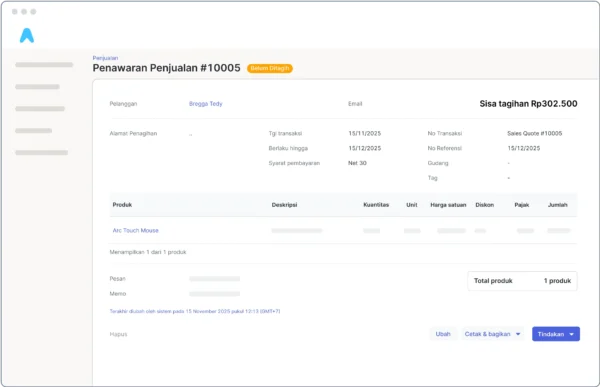Click the last-modified audit log link

click(x=195, y=311)
